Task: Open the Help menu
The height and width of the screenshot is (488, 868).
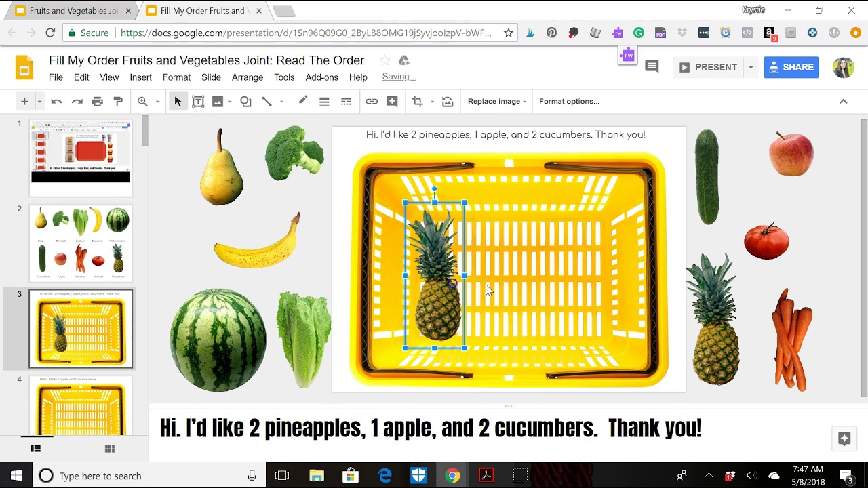Action: (x=358, y=77)
